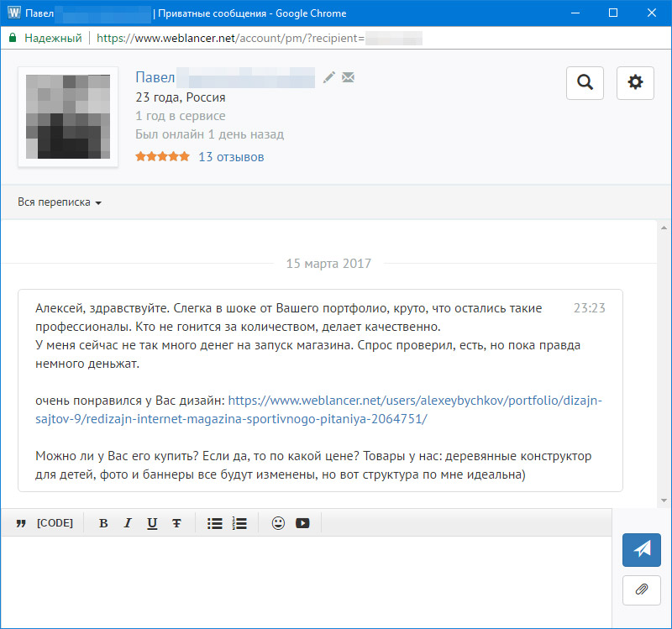Click the scrollbar down arrow in the chat

664,500
